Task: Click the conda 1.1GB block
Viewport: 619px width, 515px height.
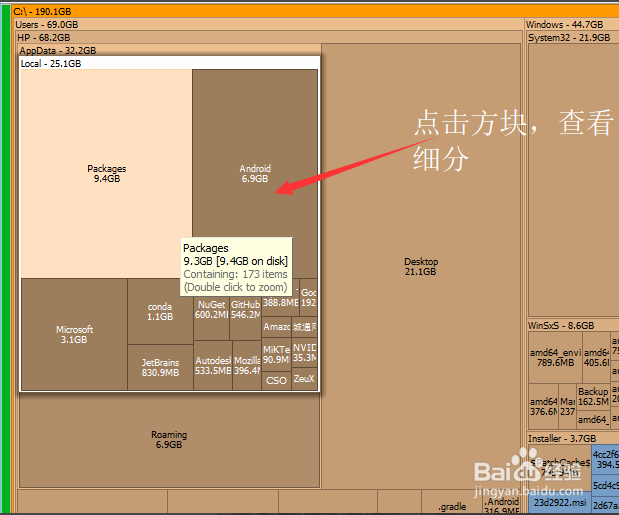Action: (160, 311)
